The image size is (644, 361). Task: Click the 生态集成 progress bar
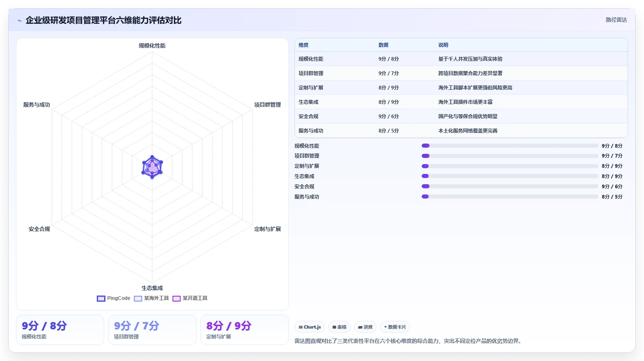510,176
